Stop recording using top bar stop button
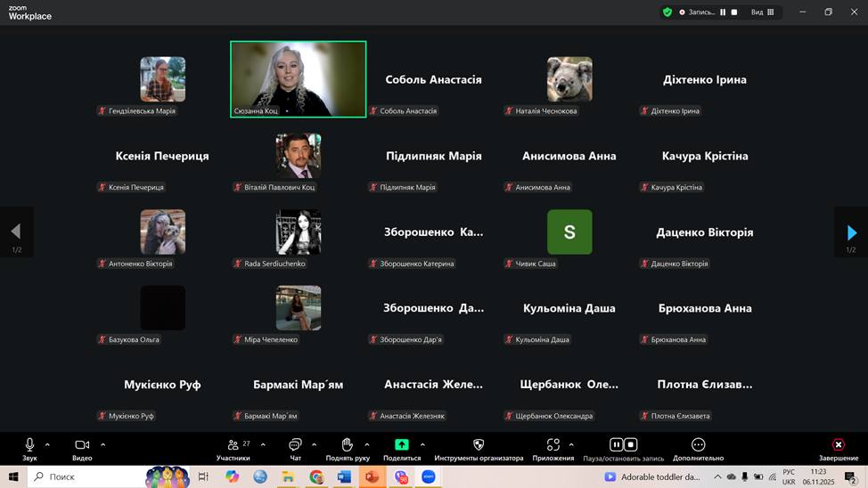Screen dimensions: 868x488 click(x=734, y=12)
